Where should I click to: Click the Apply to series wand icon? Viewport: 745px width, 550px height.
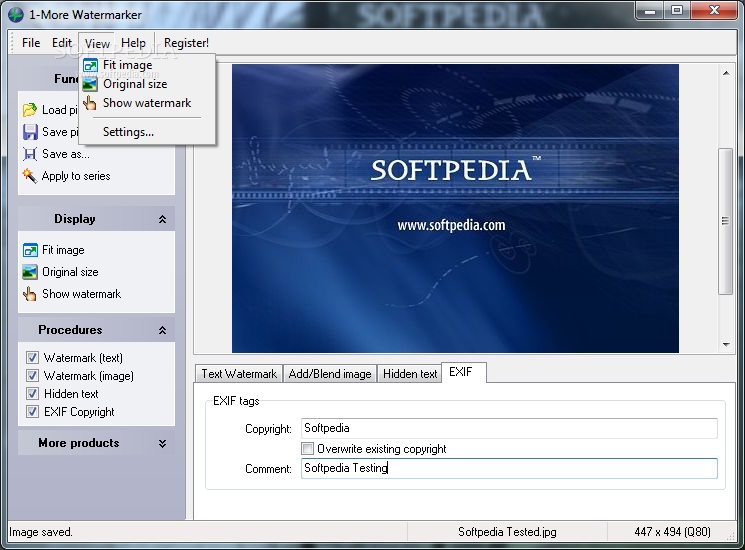(x=29, y=176)
